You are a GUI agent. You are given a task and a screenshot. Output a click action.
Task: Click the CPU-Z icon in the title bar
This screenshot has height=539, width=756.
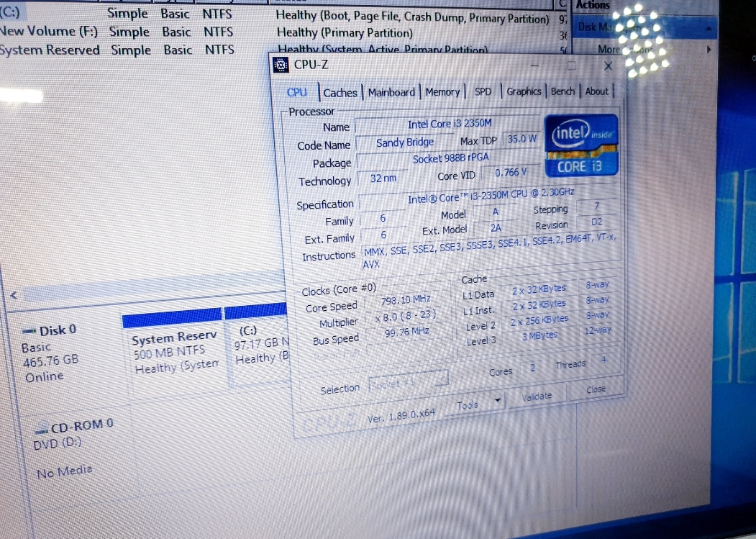281,65
